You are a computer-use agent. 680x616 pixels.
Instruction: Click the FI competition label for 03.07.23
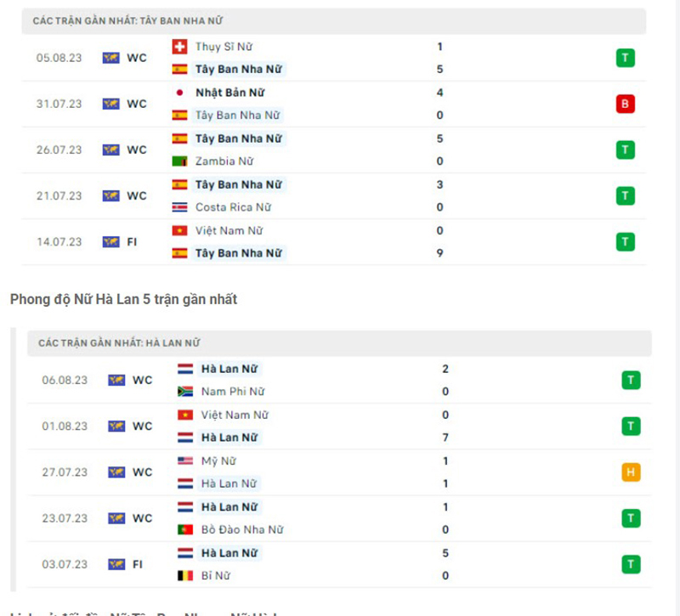(x=138, y=564)
